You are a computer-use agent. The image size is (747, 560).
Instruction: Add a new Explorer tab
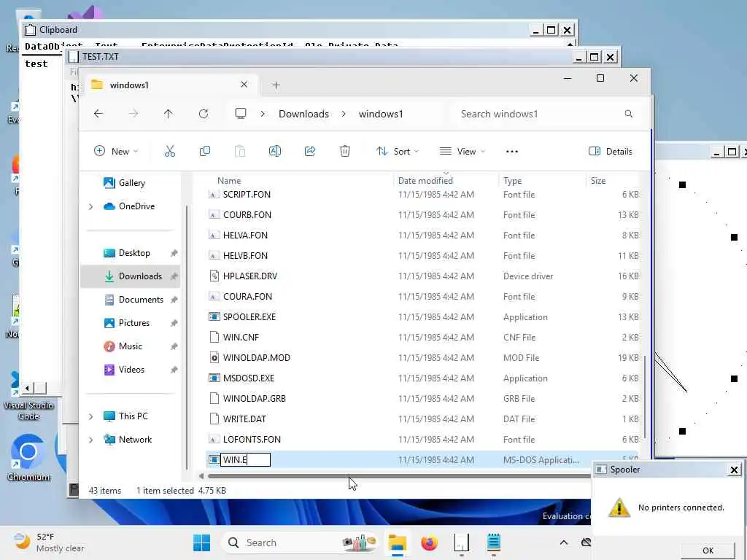[x=276, y=85]
